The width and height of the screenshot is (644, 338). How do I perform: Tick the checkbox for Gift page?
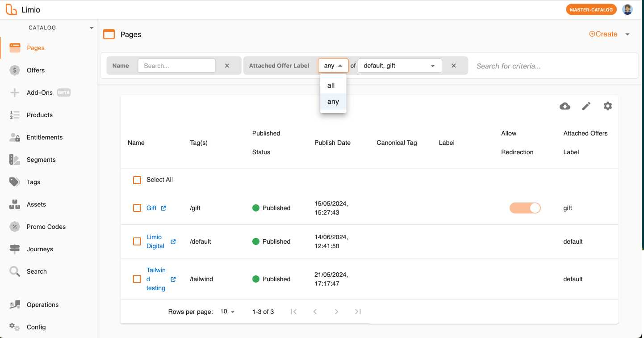coord(137,208)
